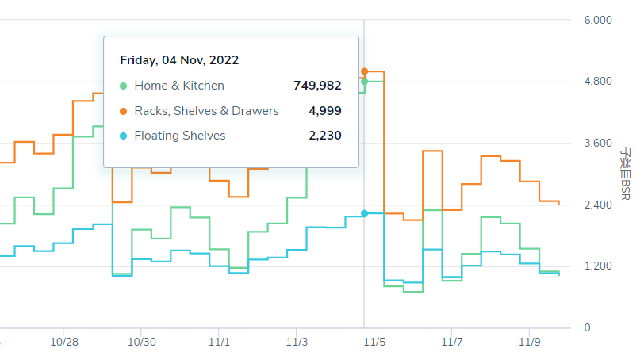Image resolution: width=644 pixels, height=356 pixels.
Task: Click the green dot beside Home & Kitchen
Action: click(x=123, y=86)
